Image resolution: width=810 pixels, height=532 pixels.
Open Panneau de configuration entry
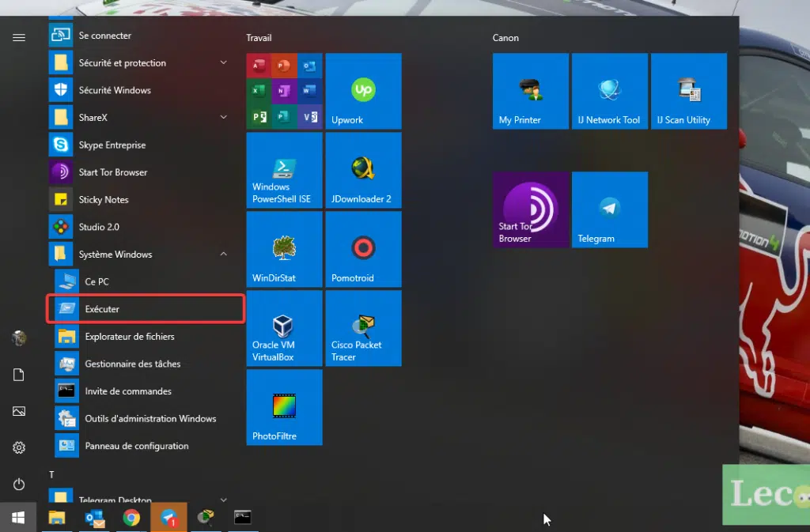(144, 446)
